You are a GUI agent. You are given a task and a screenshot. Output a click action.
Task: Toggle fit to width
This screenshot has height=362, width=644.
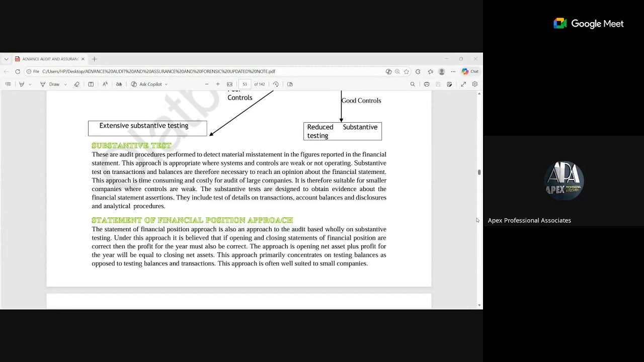[x=230, y=84]
